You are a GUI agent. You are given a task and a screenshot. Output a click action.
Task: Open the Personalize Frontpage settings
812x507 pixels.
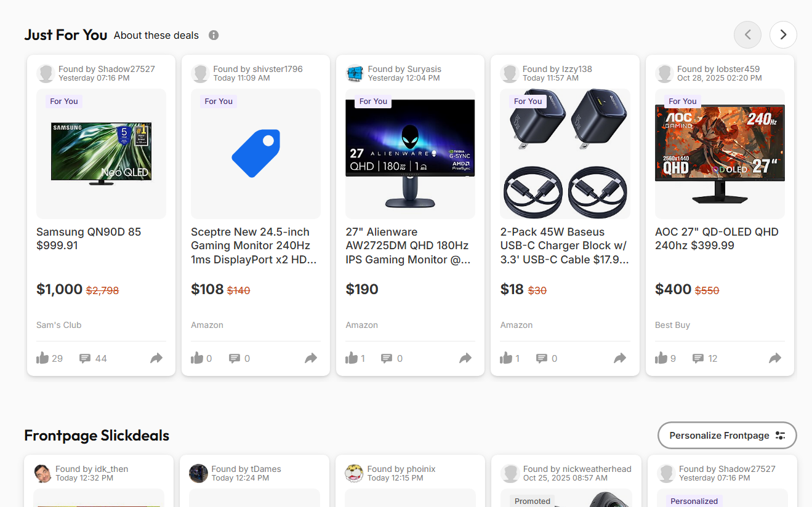[726, 435]
